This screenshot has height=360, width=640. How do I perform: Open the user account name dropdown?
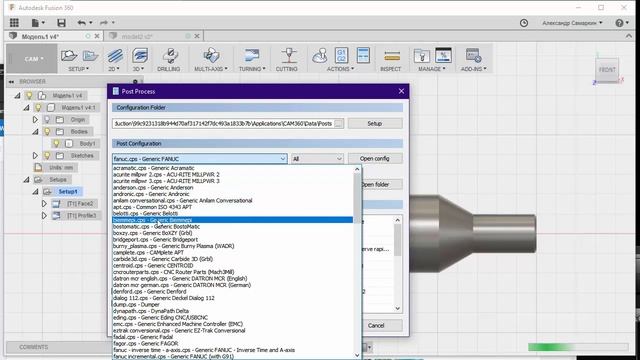point(572,23)
